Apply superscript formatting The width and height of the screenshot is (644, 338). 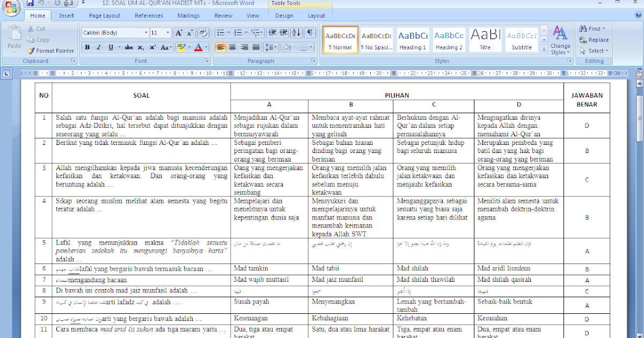pos(153,47)
